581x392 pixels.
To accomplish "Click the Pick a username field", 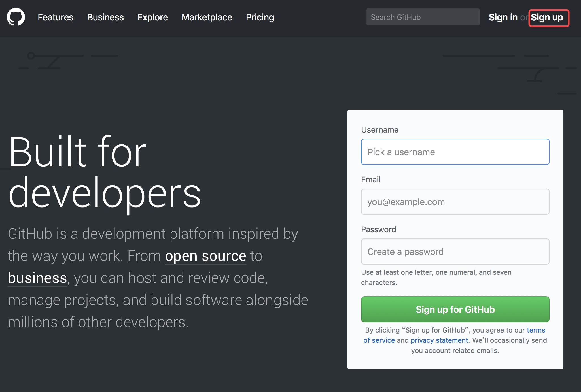I will (x=455, y=152).
